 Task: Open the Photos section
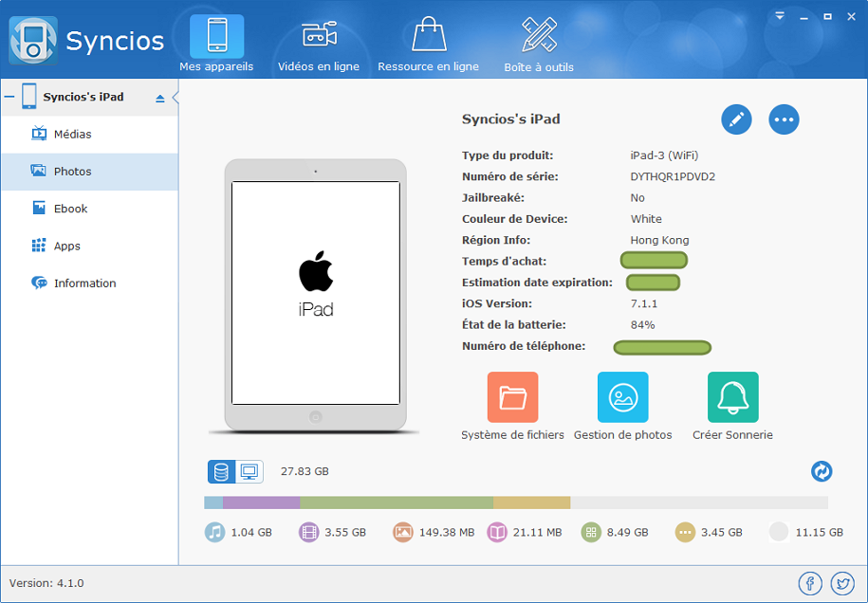90,172
